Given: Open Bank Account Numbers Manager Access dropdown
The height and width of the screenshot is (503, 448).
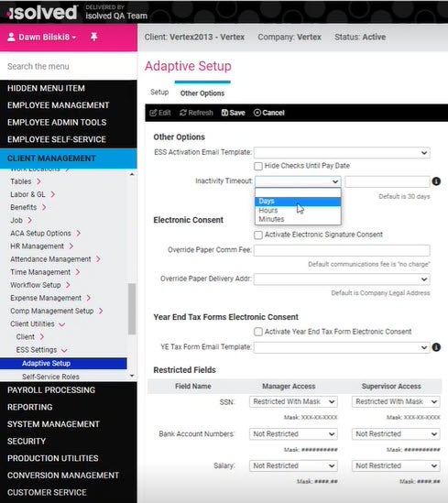Looking at the screenshot, I should click(293, 434).
